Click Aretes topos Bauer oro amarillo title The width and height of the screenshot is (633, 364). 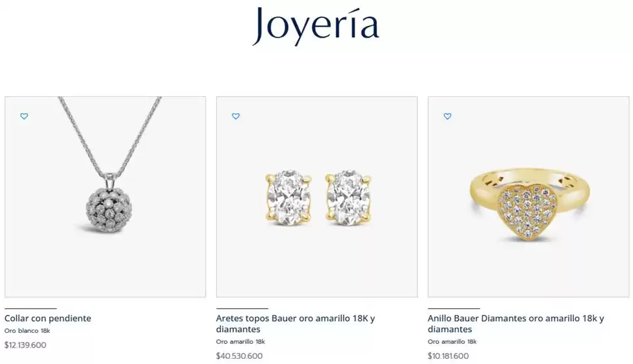tap(296, 324)
